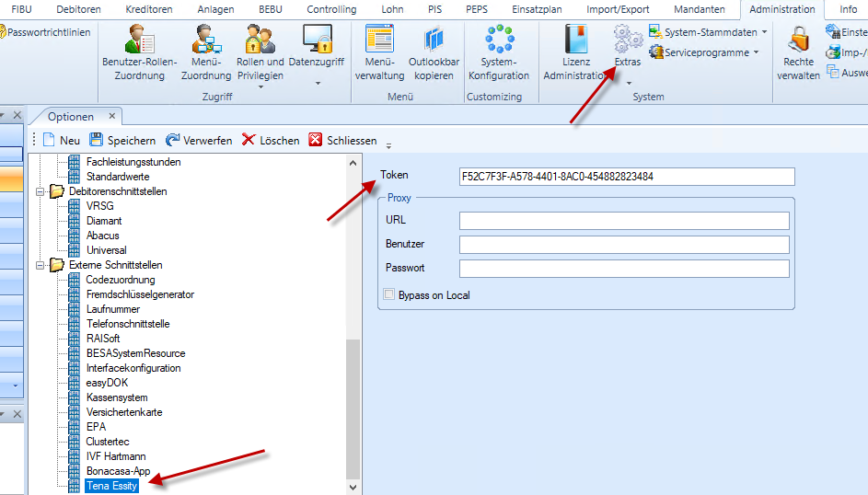Click Outlookbar kopieren icon

click(434, 40)
